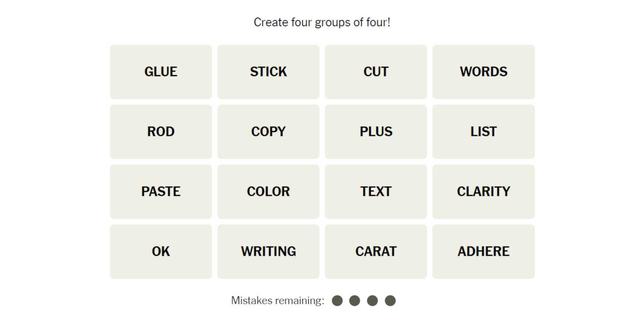This screenshot has width=644, height=322.
Task: Select the TEXT tile
Action: point(376,192)
